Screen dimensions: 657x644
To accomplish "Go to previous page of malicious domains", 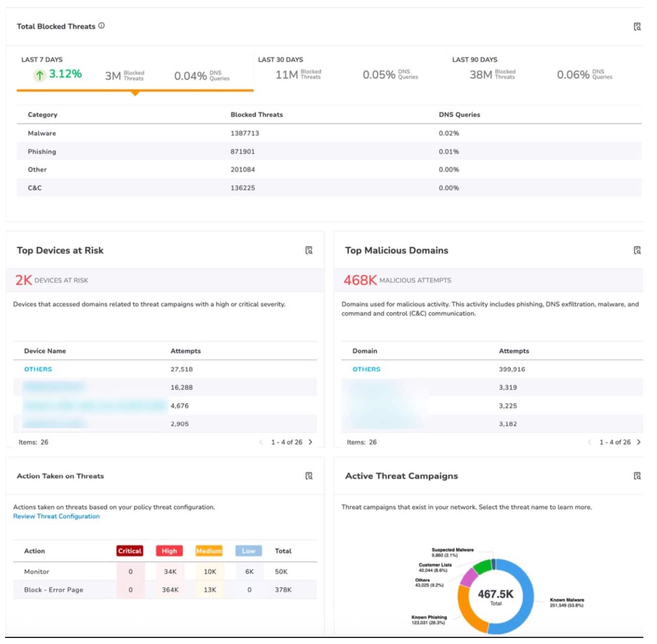I will 589,442.
